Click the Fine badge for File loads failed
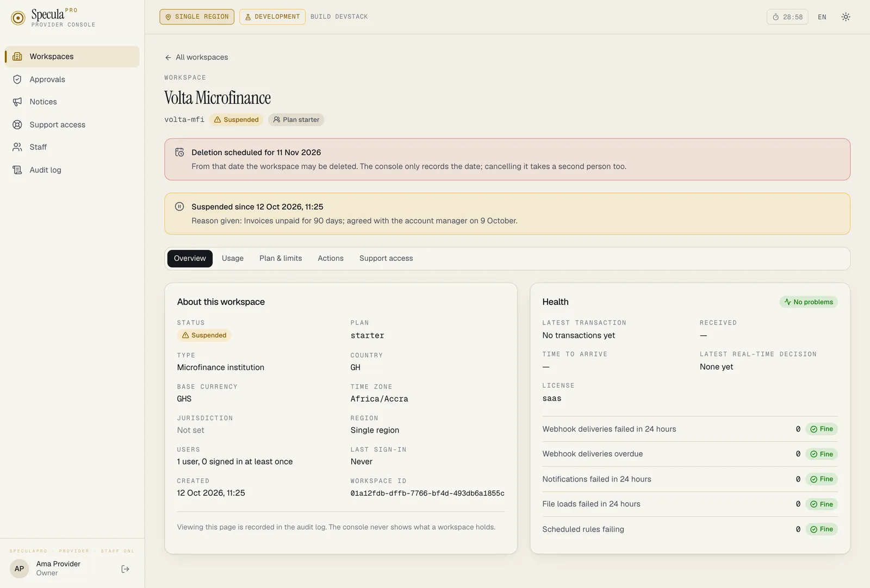Screen dimensions: 870x588 [x=822, y=504]
